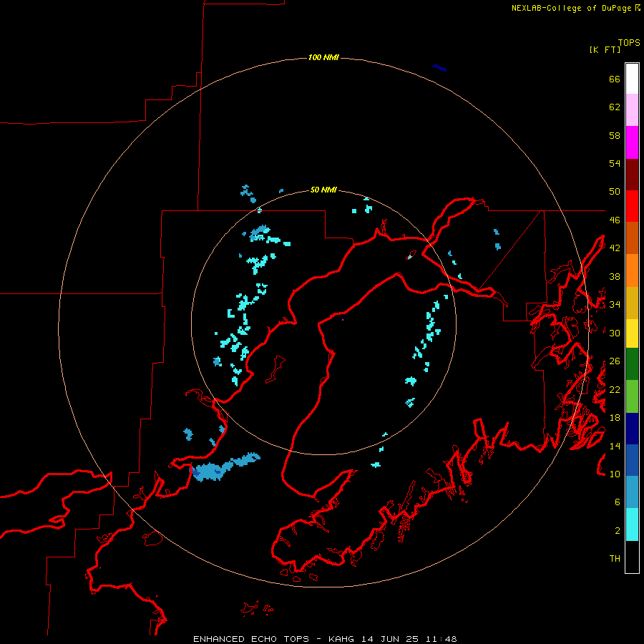The image size is (644, 644).
Task: Click the '14 JUN 25' date text
Action: click(x=390, y=639)
